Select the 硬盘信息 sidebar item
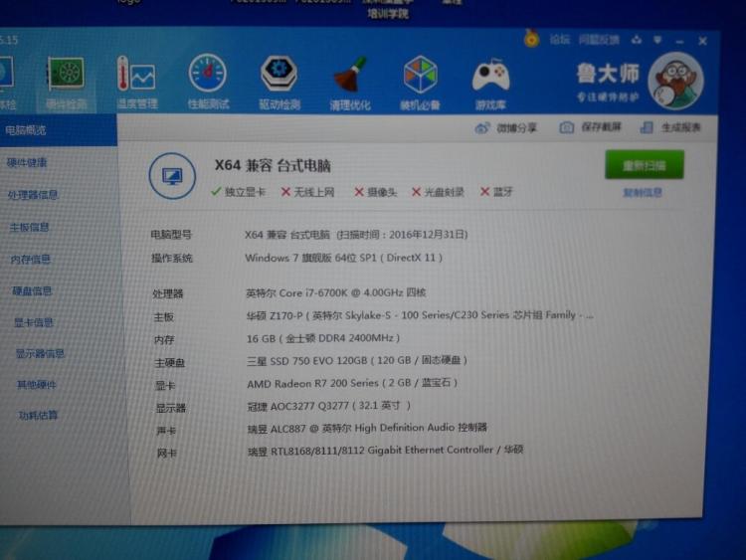The image size is (746, 560). [x=32, y=290]
